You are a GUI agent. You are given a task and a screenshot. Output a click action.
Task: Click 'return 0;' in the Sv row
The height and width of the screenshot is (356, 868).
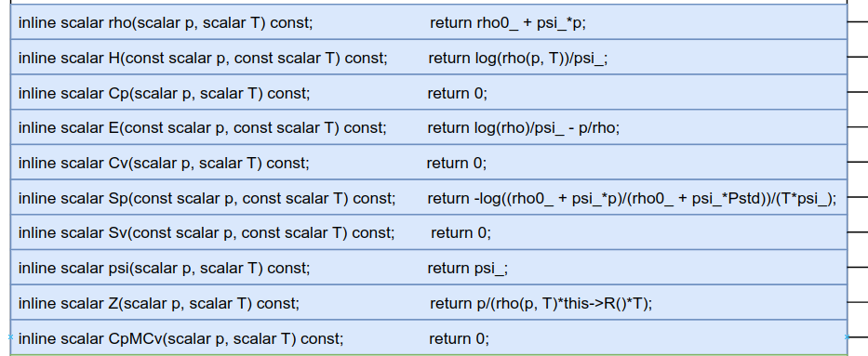(461, 232)
